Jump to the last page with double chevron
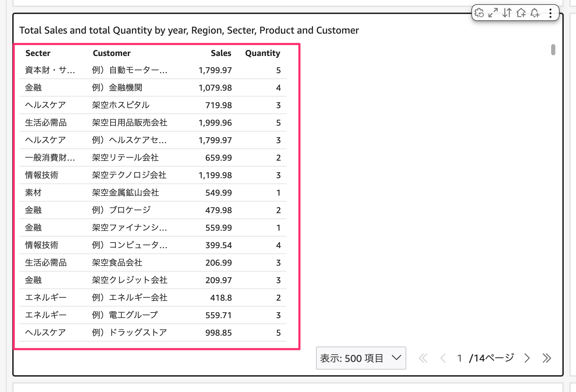This screenshot has height=392, width=576. click(547, 358)
